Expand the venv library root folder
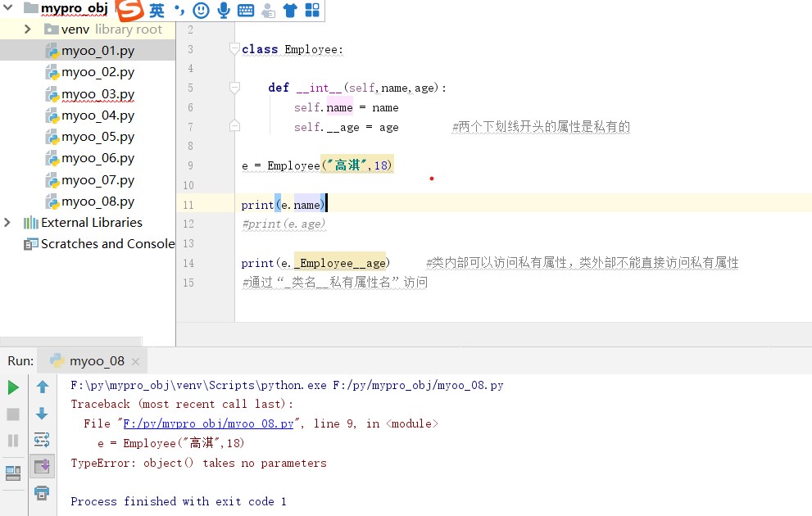The width and height of the screenshot is (812, 516). [27, 29]
